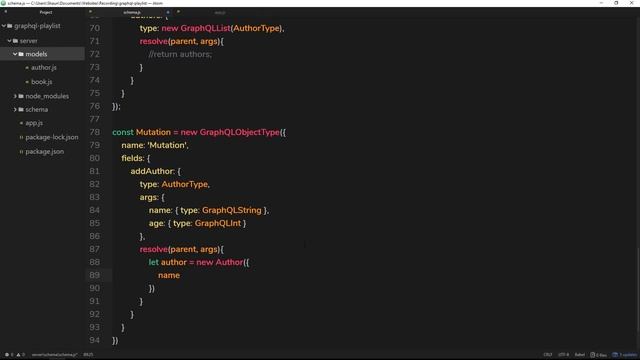Switch to the inactive tab beside schema.js
The height and width of the screenshot is (360, 640).
pos(220,13)
